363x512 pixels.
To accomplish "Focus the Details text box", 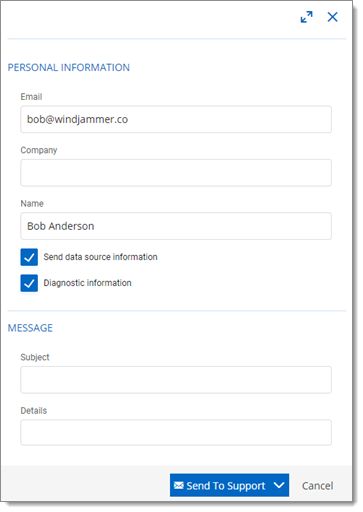I will click(x=176, y=433).
